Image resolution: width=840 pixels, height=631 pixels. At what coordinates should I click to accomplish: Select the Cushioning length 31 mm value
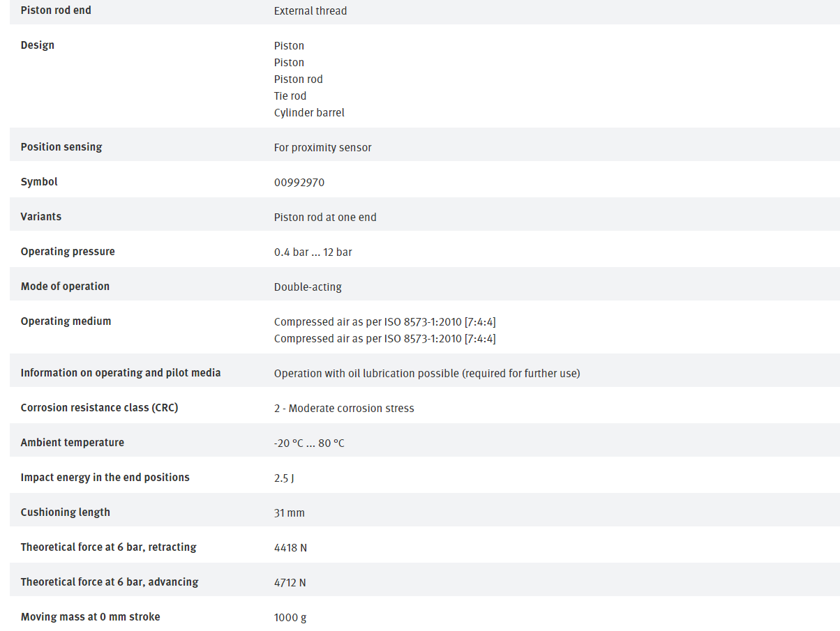click(290, 513)
